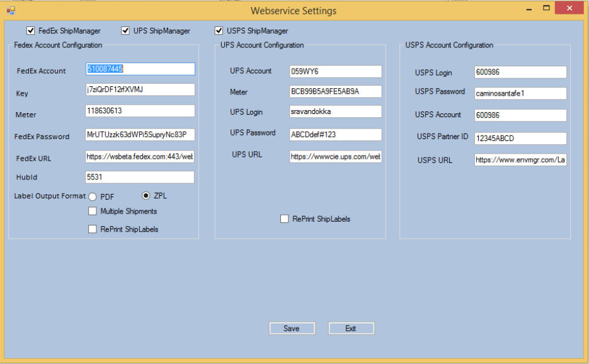Select the UPS URL input field
Screen dimensions: 589x364
pyautogui.click(x=335, y=157)
